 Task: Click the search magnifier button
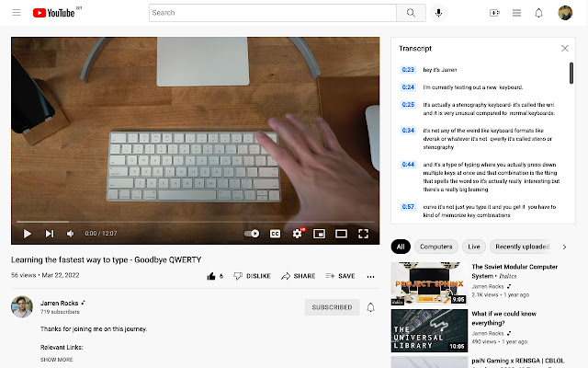tap(411, 13)
